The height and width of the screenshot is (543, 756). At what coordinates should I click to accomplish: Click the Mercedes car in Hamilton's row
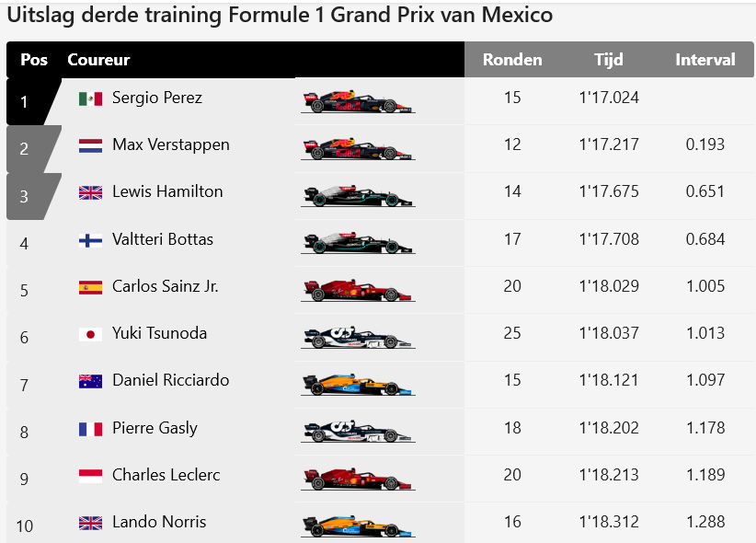358,195
